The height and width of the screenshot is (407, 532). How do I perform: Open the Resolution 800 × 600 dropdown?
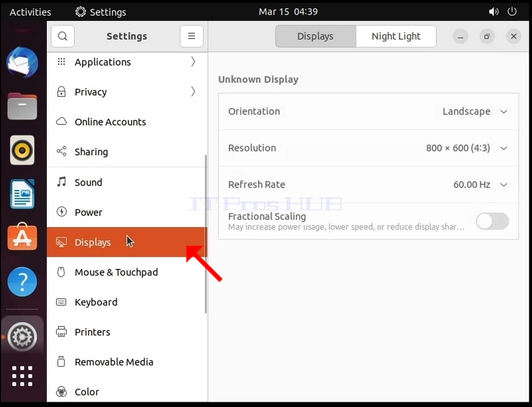[x=467, y=148]
